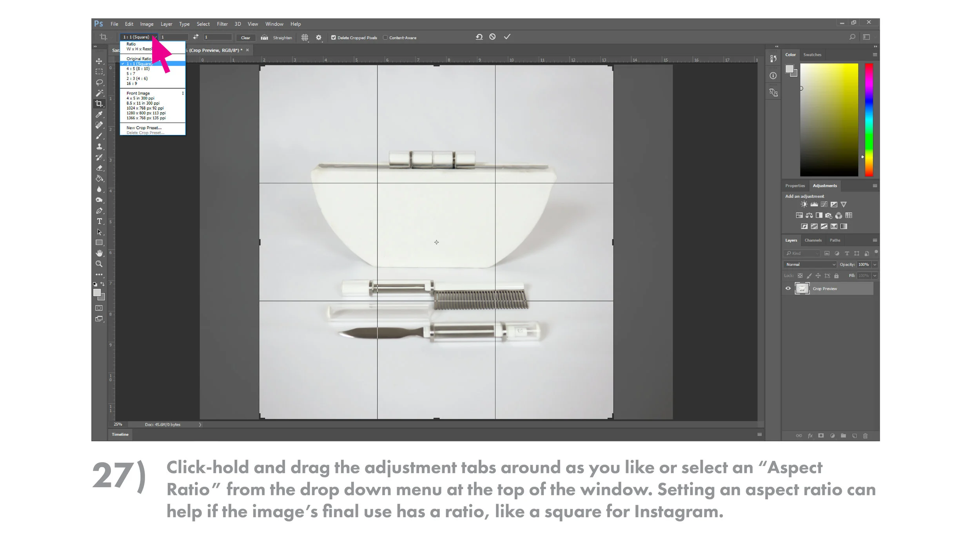The width and height of the screenshot is (980, 551).
Task: Switch to the Channels tab
Action: (813, 240)
